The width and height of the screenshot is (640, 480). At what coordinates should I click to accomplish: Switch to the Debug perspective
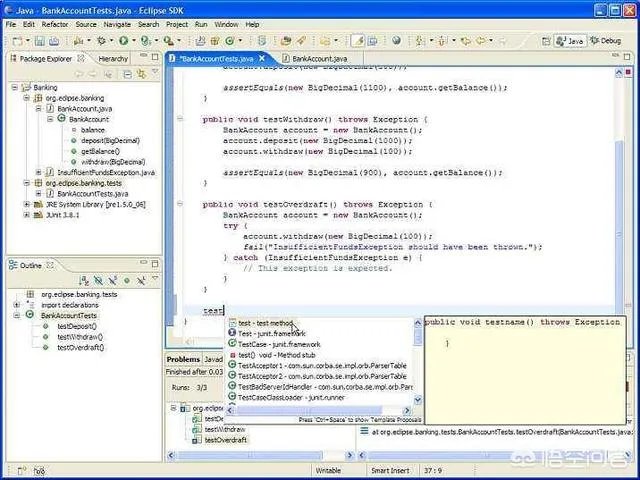tap(605, 41)
